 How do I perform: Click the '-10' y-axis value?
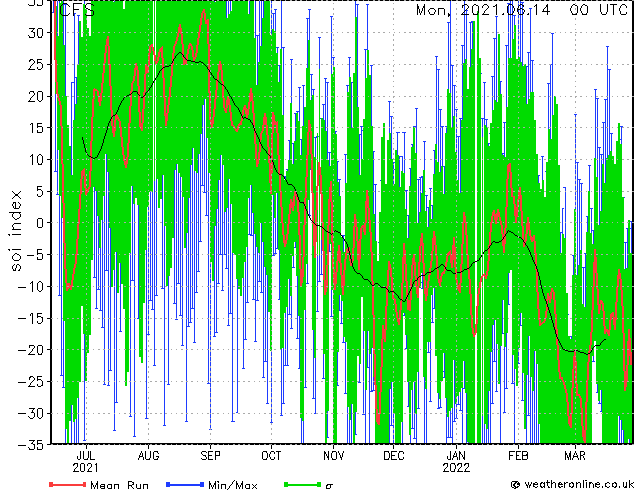(31, 287)
